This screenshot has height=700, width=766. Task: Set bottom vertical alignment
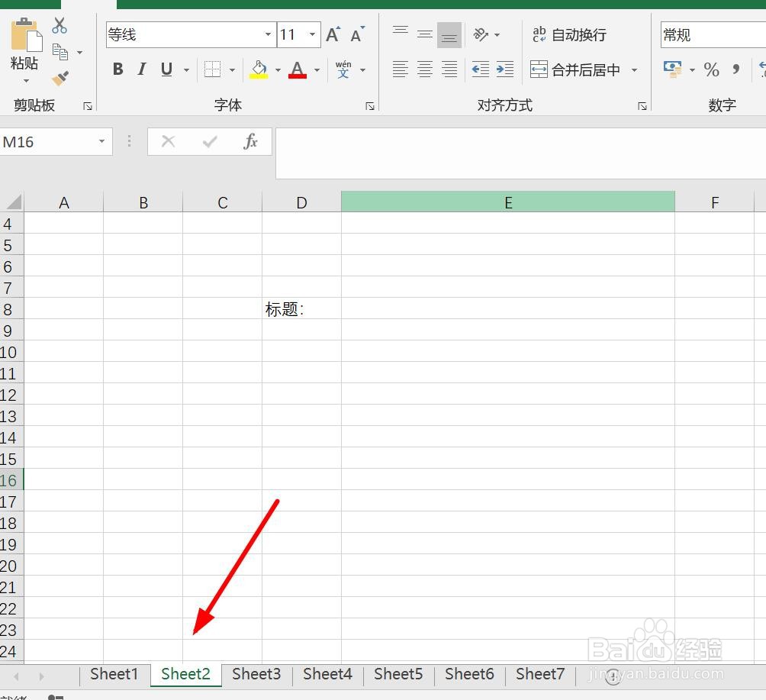coord(449,34)
